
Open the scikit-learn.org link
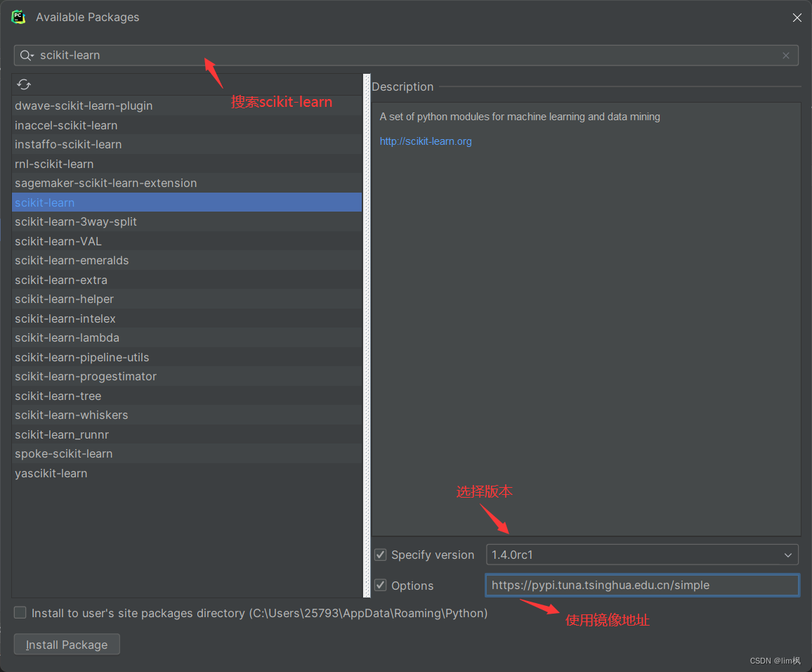tap(425, 141)
